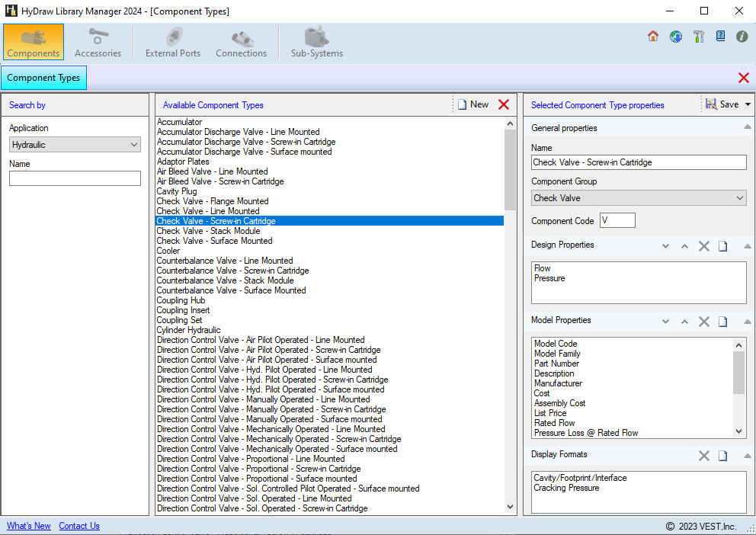The image size is (756, 535).
Task: Click the Component Code field
Action: tap(617, 220)
